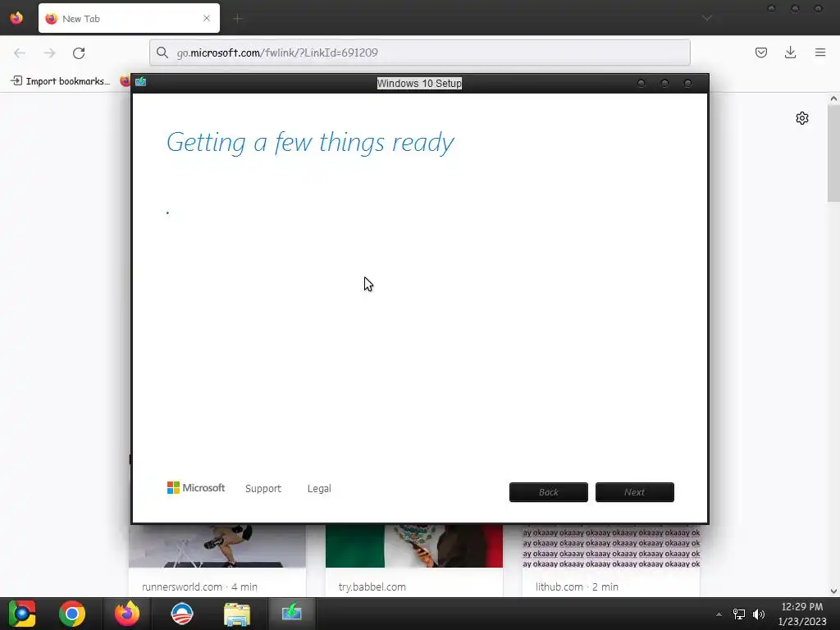Viewport: 840px width, 630px height.
Task: Expand the list all tabs chevron
Action: tap(707, 18)
